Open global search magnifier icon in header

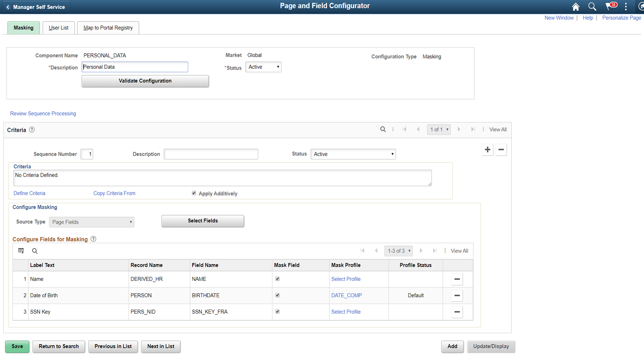click(592, 6)
